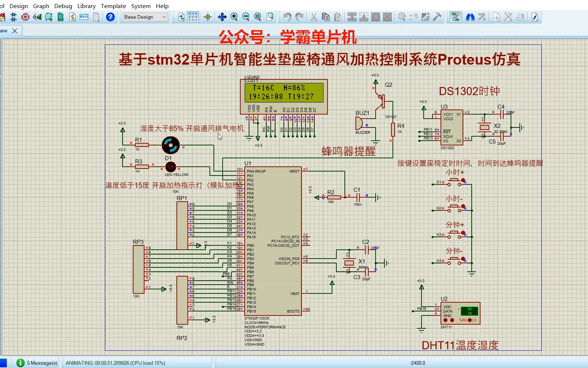588x368 pixels.
Task: Open the Template menu
Action: (113, 6)
